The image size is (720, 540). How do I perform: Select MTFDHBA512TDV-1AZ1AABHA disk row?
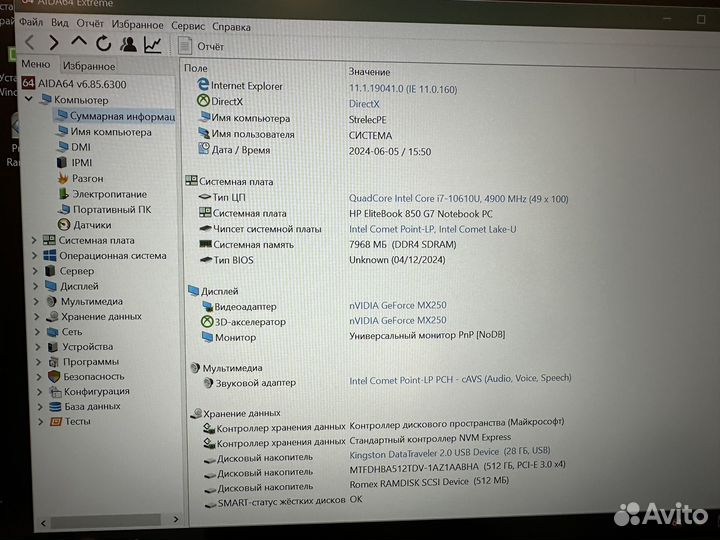pyautogui.click(x=385, y=470)
